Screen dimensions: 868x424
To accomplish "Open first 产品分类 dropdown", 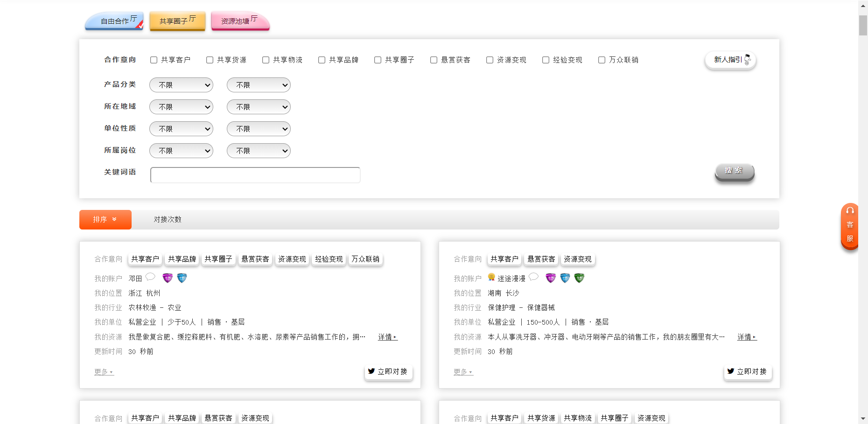I will point(181,85).
